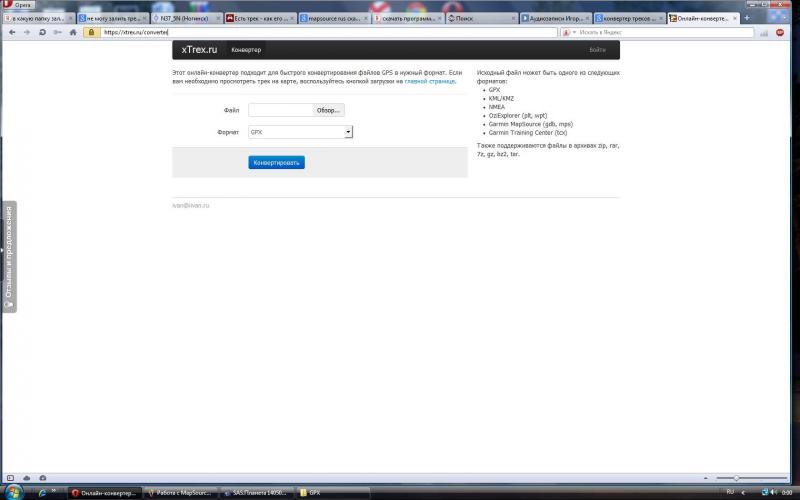Click the address bar with xtrex.ru URL
The width and height of the screenshot is (800, 500).
pos(329,32)
